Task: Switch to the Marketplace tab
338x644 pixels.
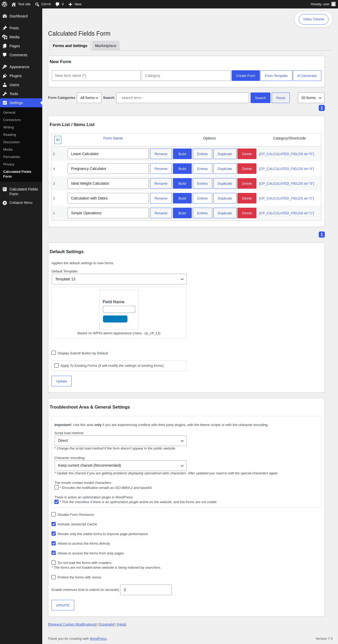Action: pos(106,46)
